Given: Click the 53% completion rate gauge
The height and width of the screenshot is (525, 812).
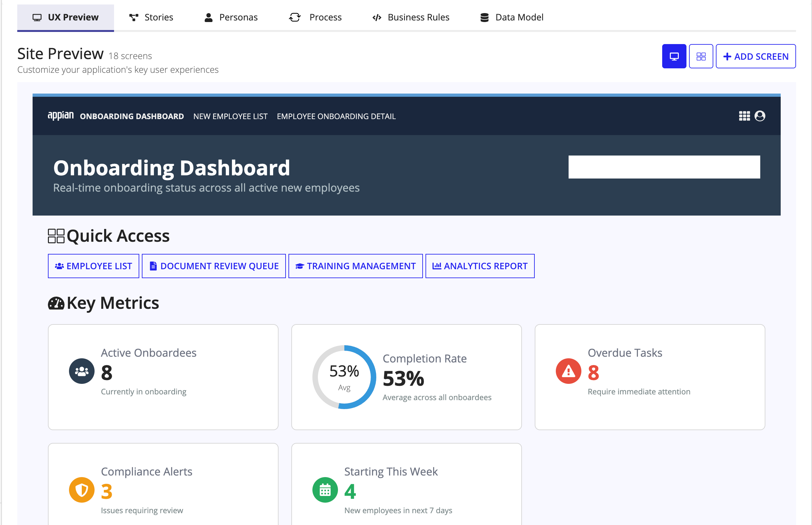Looking at the screenshot, I should point(344,377).
